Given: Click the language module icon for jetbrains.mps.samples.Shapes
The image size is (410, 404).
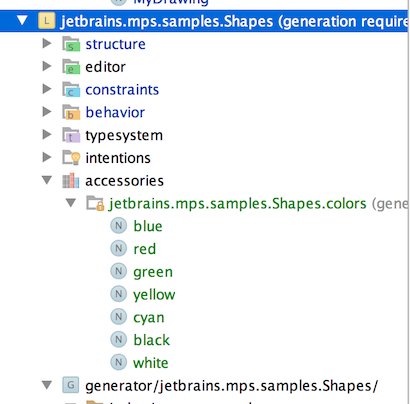Looking at the screenshot, I should (x=47, y=21).
